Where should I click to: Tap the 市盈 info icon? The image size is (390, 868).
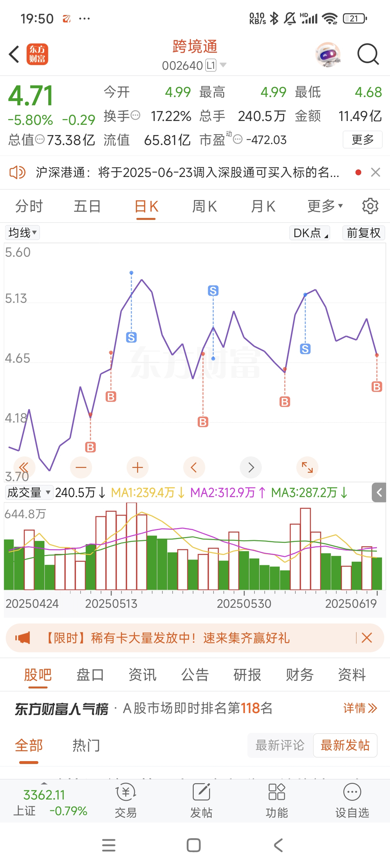click(x=238, y=139)
